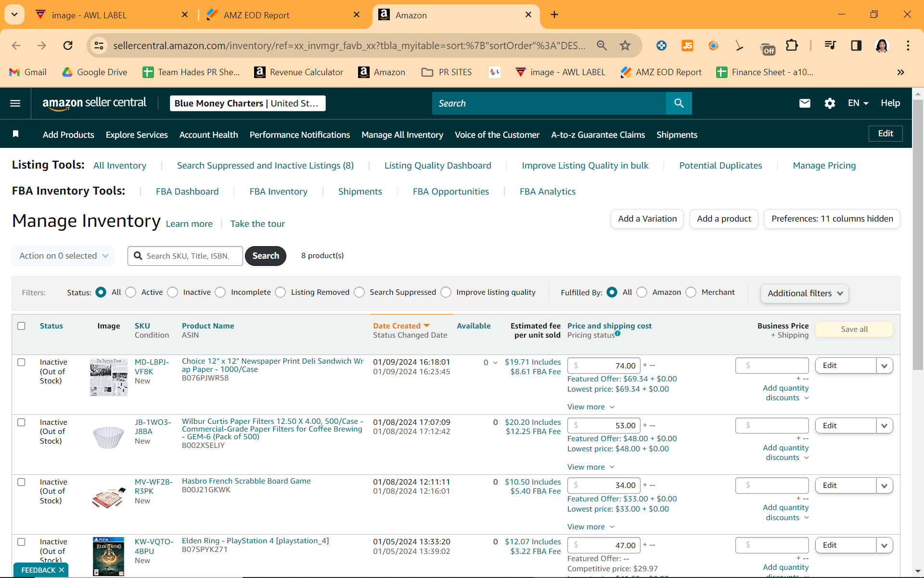
Task: Open the FBA Dashboard link
Action: pyautogui.click(x=187, y=192)
